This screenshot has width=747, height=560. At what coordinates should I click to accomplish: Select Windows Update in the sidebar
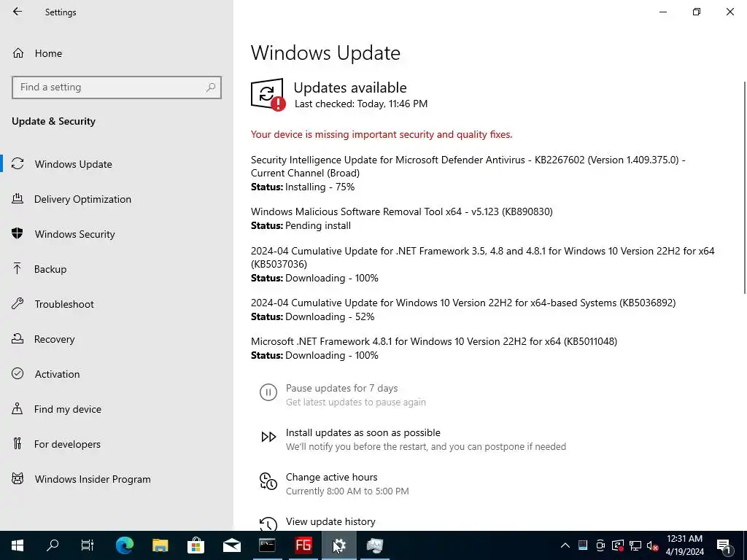point(117,164)
